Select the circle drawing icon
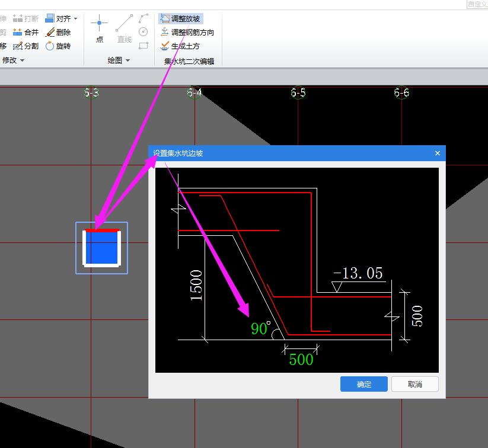This screenshot has width=488, height=448. [x=143, y=32]
